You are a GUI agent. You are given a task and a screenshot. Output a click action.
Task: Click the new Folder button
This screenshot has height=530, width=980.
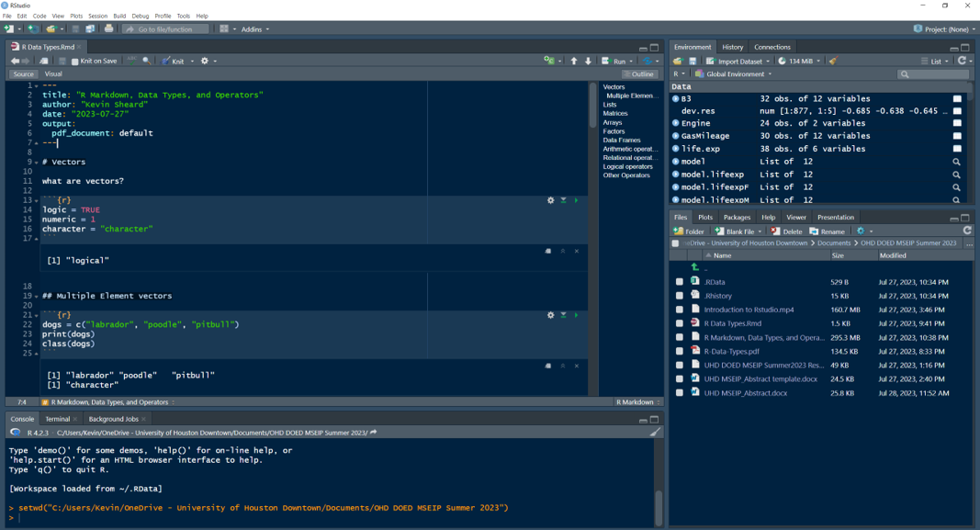(689, 231)
